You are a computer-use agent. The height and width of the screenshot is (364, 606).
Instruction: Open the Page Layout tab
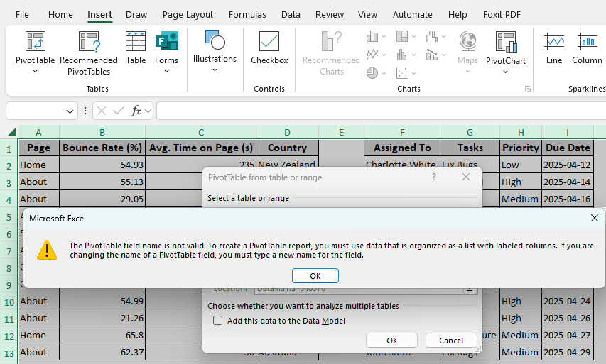click(x=188, y=14)
